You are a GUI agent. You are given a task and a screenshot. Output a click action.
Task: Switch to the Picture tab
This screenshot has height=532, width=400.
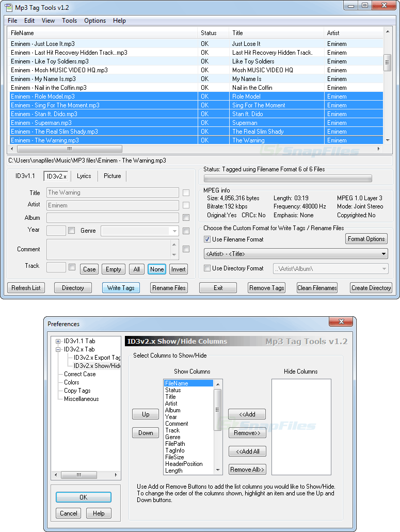113,176
